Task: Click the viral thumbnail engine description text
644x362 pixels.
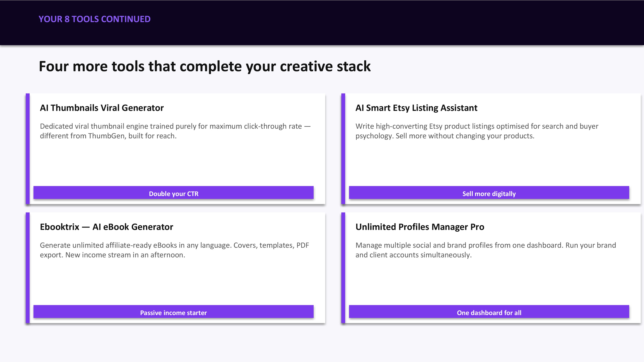Action: 175,131
